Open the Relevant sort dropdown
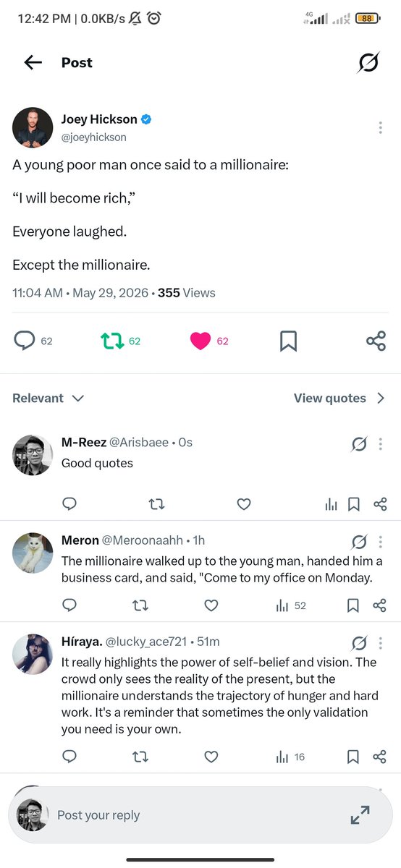 (x=48, y=398)
